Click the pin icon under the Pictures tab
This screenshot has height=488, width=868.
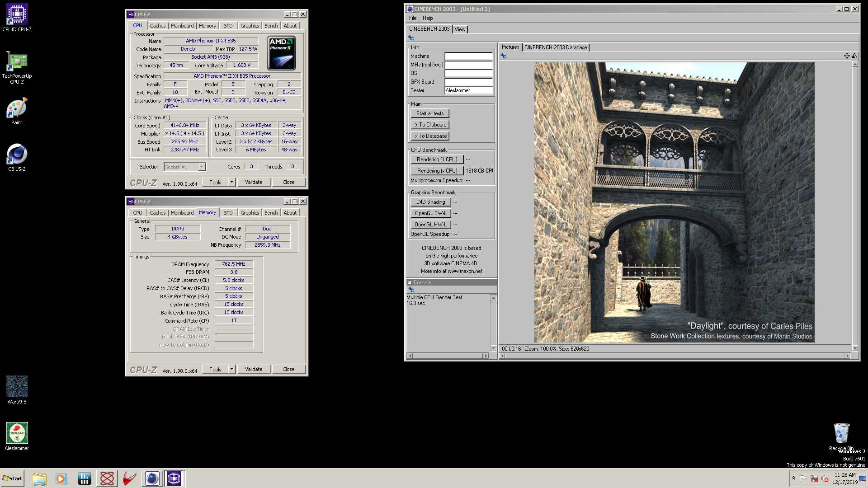click(504, 56)
